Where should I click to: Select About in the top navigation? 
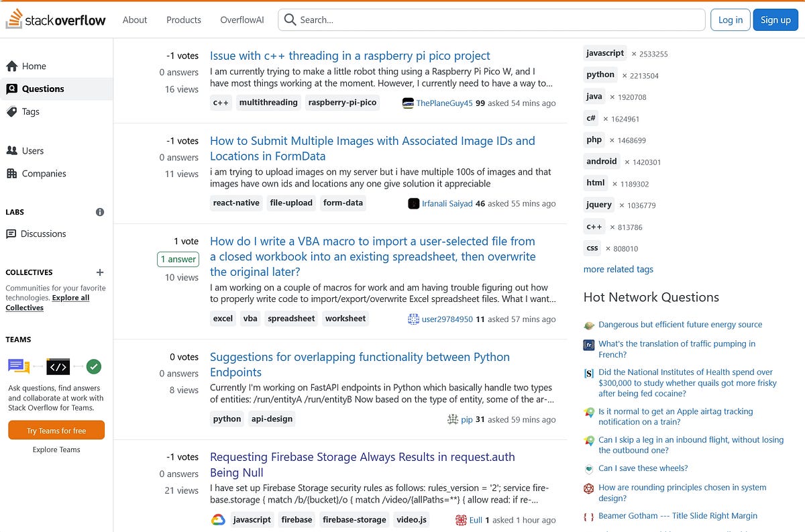point(134,19)
